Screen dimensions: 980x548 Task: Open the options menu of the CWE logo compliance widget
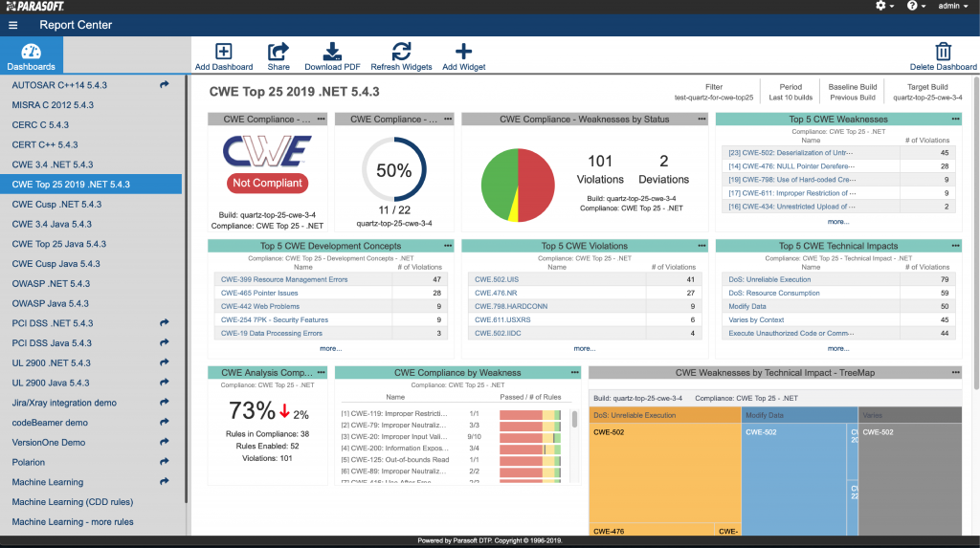(322, 119)
